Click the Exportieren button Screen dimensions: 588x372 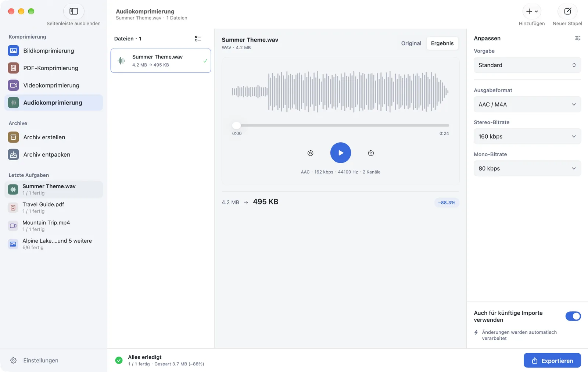pos(552,360)
